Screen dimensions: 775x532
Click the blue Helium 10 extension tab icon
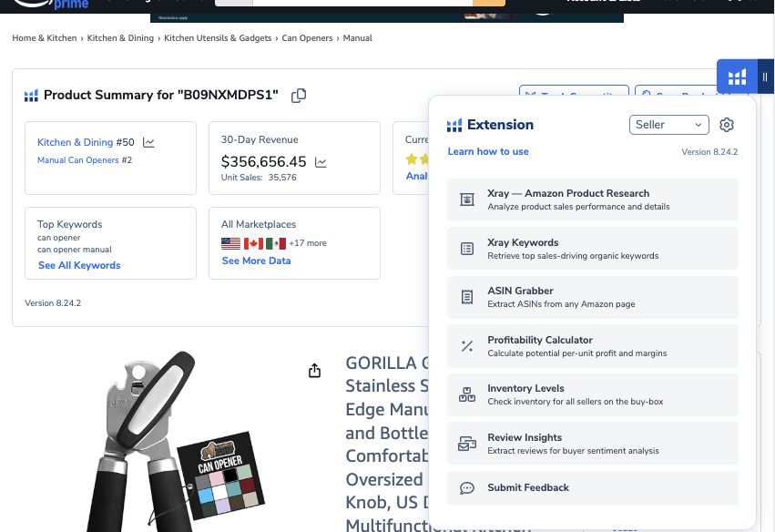click(x=737, y=77)
